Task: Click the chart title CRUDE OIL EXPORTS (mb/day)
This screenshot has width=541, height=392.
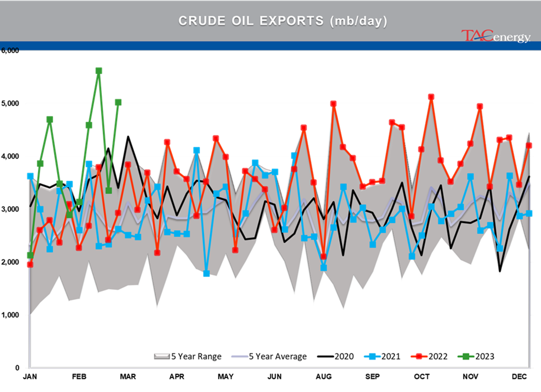Action: pos(283,21)
